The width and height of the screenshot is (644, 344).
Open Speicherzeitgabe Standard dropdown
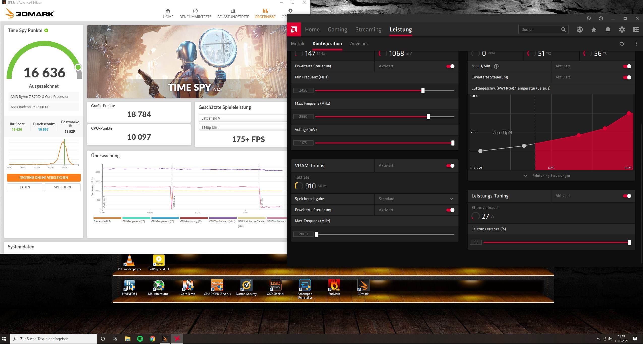coord(416,199)
